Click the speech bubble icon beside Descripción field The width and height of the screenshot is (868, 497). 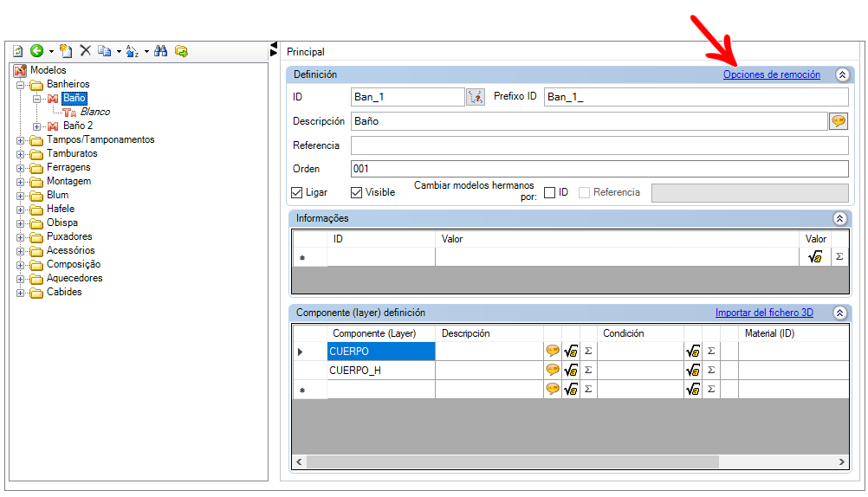[x=838, y=121]
